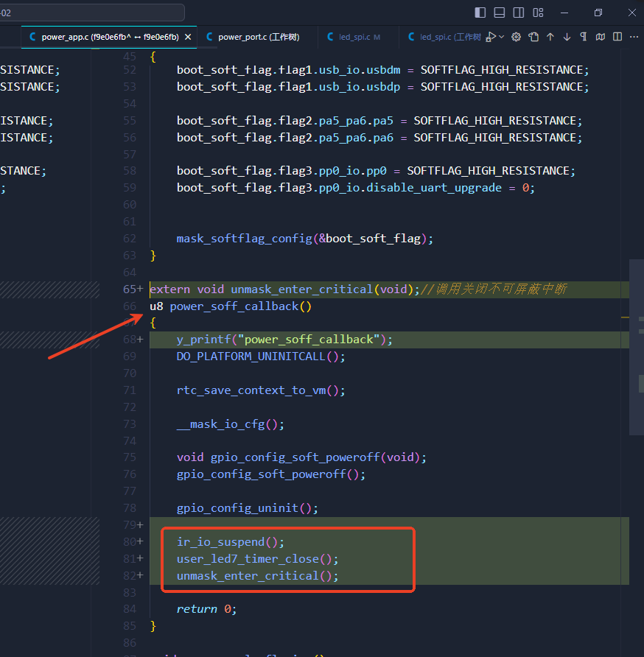This screenshot has width=644, height=657.
Task: Toggle whitespace trimming pilcrow icon
Action: [x=584, y=37]
